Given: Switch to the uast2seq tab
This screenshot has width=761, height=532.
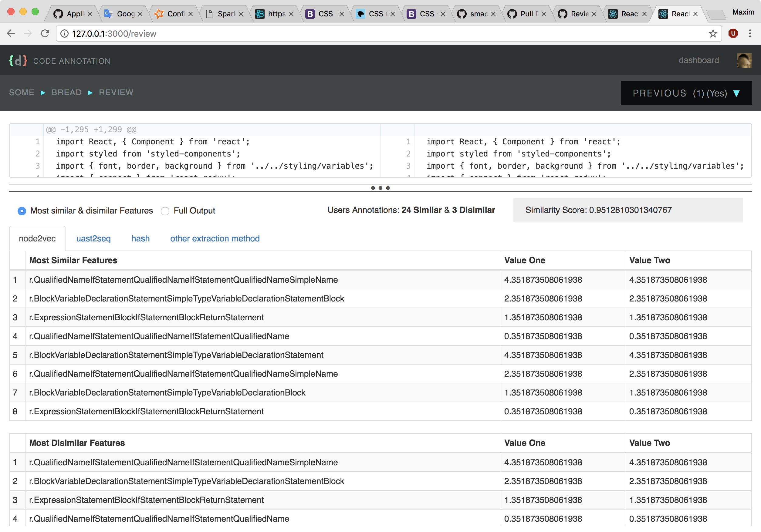Looking at the screenshot, I should [x=93, y=238].
